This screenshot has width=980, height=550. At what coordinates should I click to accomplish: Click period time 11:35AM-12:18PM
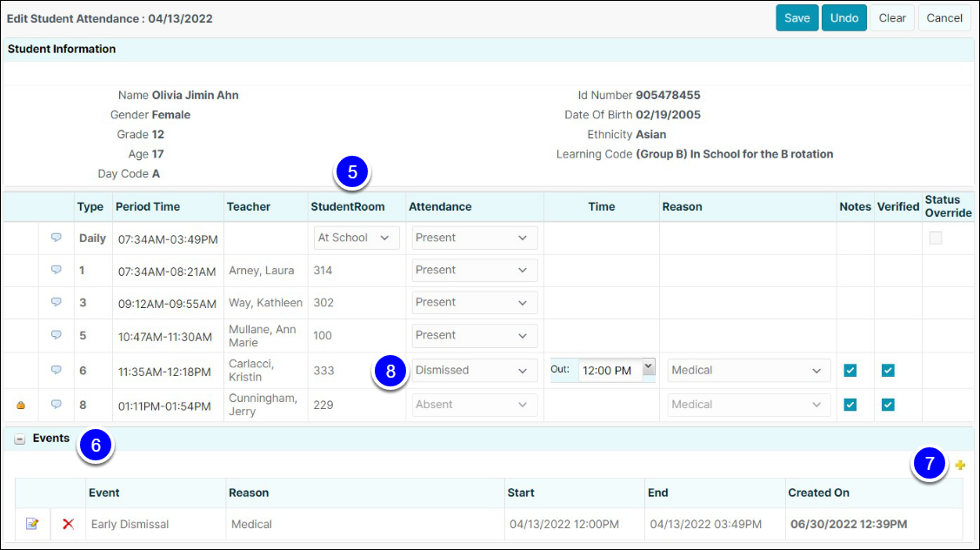pyautogui.click(x=164, y=372)
